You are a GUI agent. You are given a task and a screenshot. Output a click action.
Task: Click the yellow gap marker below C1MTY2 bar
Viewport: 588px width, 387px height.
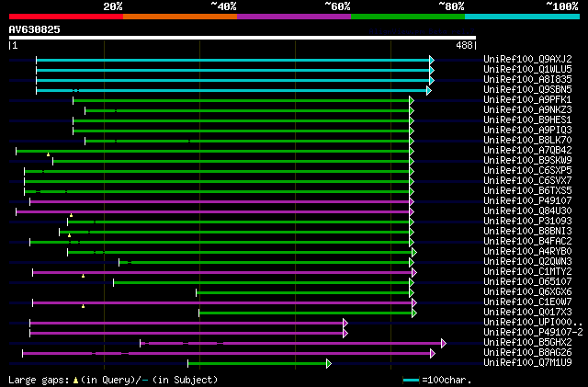click(84, 276)
